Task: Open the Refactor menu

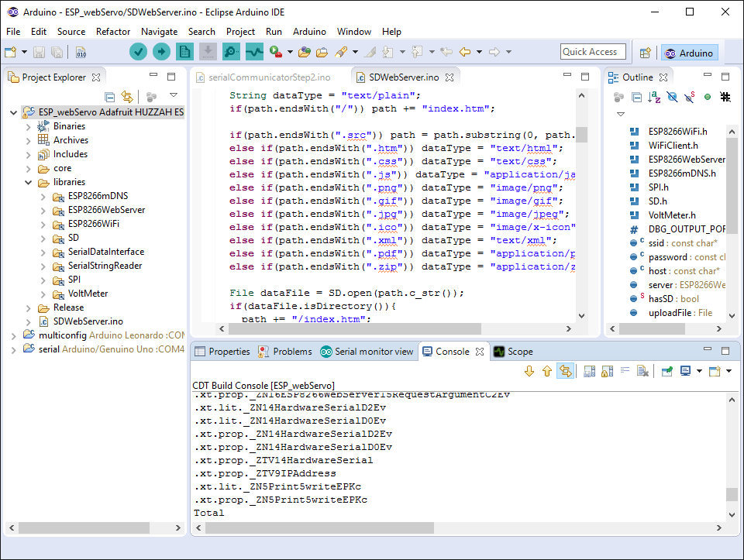Action: [x=113, y=32]
